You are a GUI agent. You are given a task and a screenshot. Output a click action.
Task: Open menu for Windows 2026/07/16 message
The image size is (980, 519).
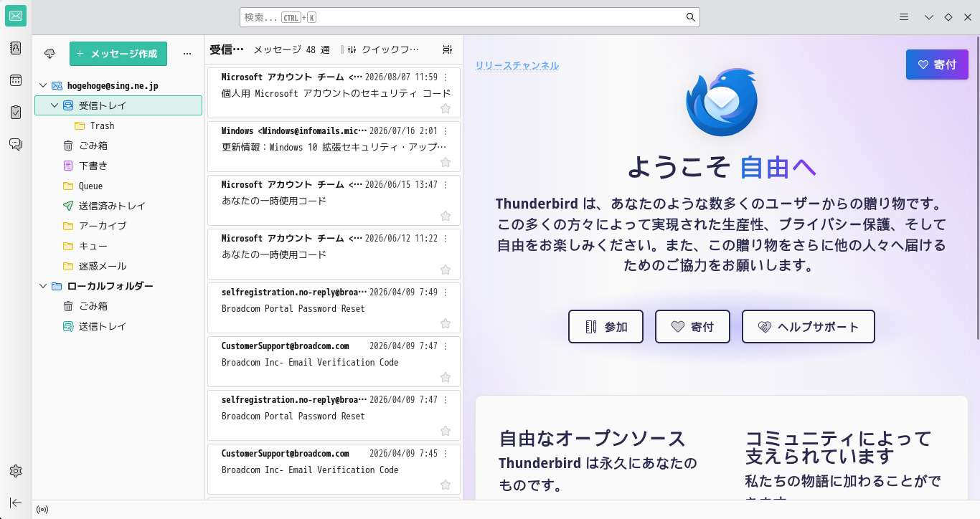pos(446,131)
